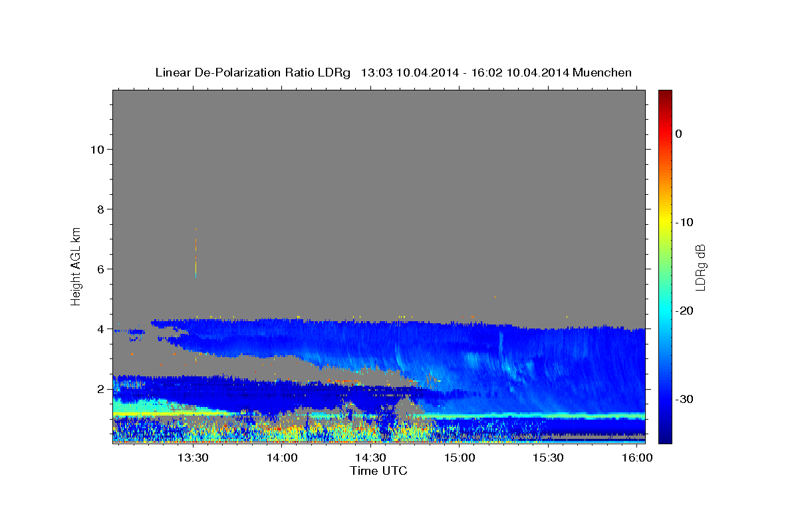The height and width of the screenshot is (532, 798).
Task: Click the start time '13:03 10.04.2014' in title
Action: [409, 72]
